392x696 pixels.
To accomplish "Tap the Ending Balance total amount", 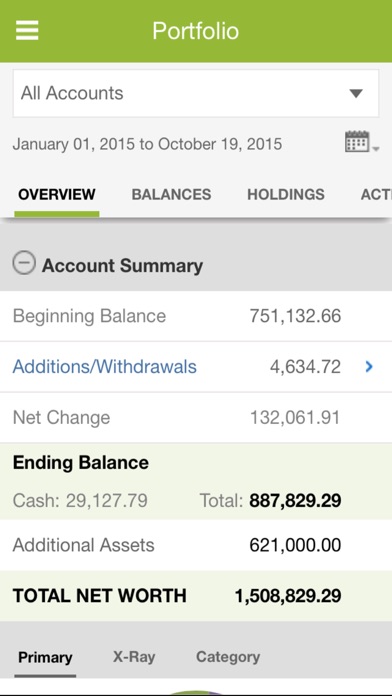I will [x=295, y=501].
